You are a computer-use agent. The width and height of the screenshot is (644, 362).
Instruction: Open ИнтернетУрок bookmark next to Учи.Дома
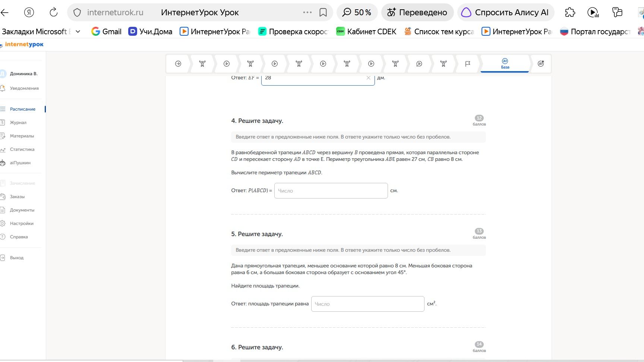(215, 32)
